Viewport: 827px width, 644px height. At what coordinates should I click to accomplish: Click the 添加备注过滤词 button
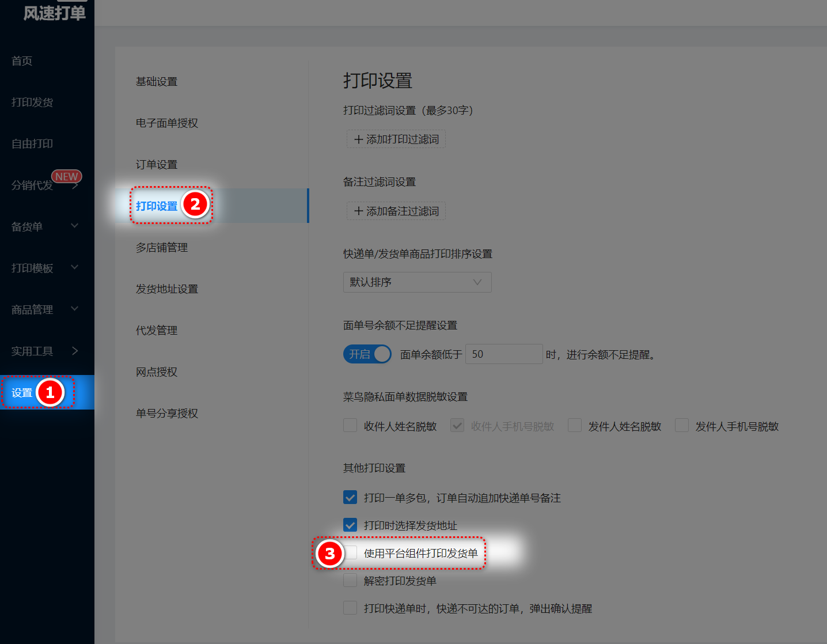pos(396,211)
